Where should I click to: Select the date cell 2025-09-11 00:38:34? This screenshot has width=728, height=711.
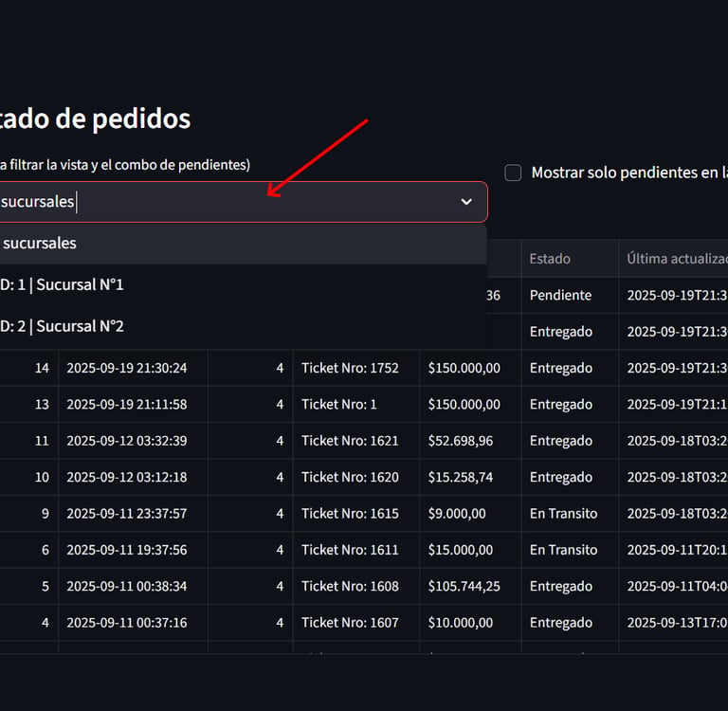point(133,586)
